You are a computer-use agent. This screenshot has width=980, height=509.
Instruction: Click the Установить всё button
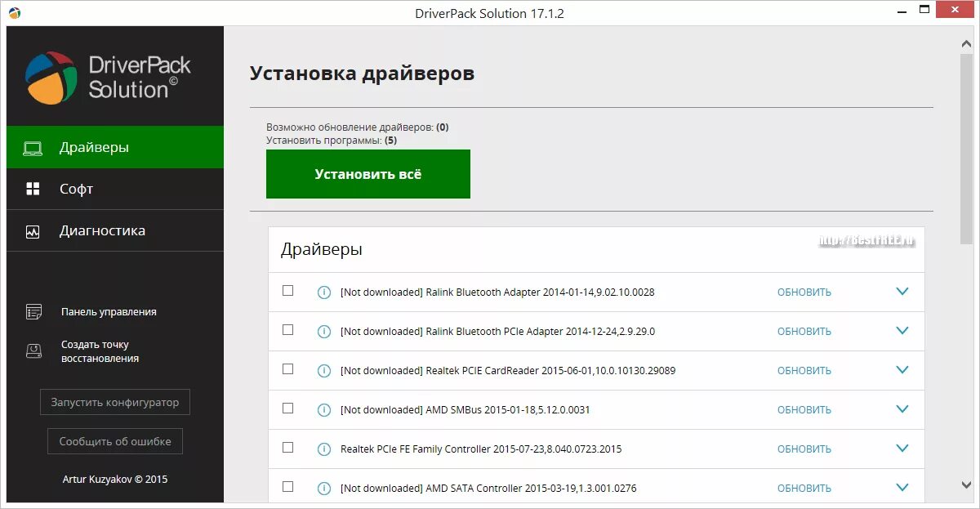(x=368, y=174)
